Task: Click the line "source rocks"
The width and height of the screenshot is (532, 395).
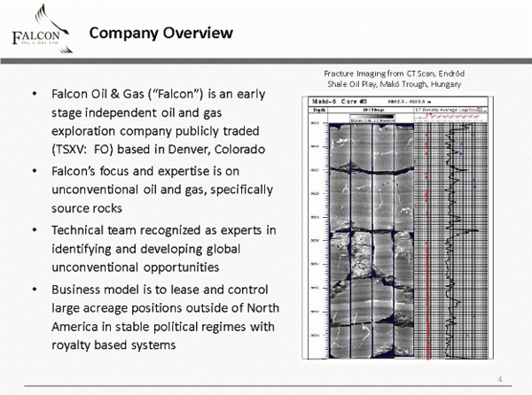Action: [87, 208]
